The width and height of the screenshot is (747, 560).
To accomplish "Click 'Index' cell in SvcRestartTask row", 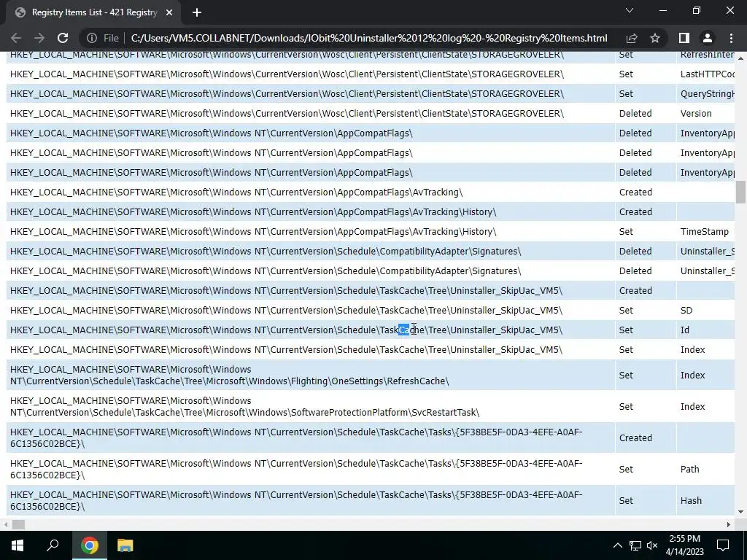I will tap(692, 406).
